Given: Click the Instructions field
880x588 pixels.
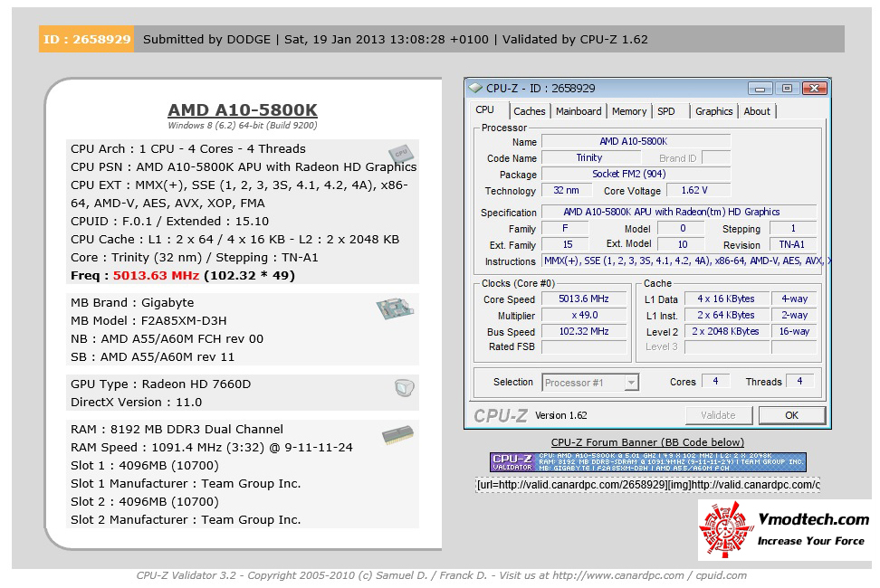Looking at the screenshot, I should point(686,261).
